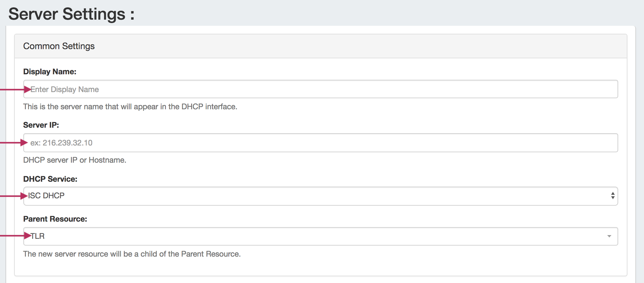This screenshot has width=644, height=283.
Task: Open the Parent Resource dropdown
Action: pos(320,236)
